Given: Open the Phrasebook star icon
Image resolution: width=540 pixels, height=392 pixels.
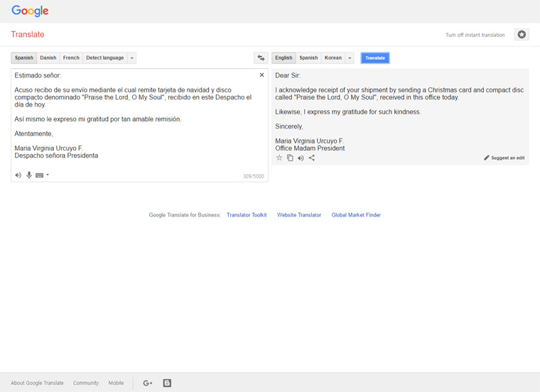Looking at the screenshot, I should pos(522,34).
